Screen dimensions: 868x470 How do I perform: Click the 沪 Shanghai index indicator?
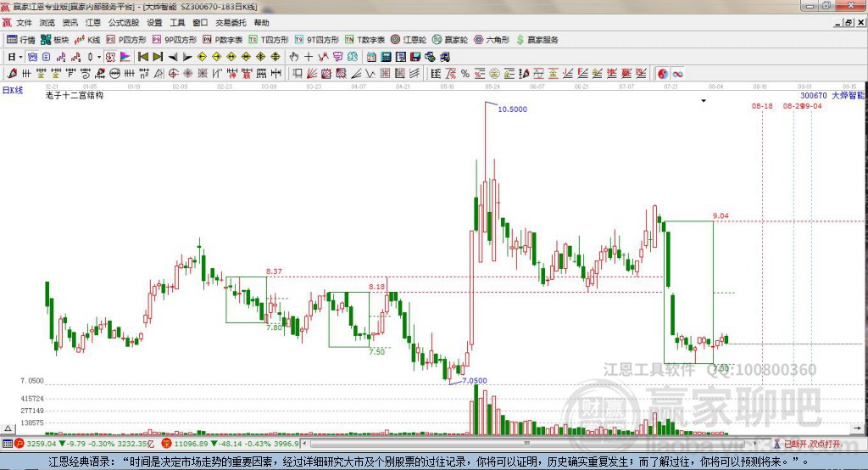[x=19, y=444]
